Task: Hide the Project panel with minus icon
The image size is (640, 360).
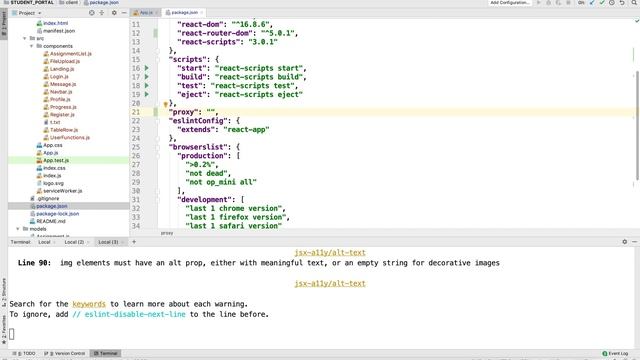Action: point(124,13)
